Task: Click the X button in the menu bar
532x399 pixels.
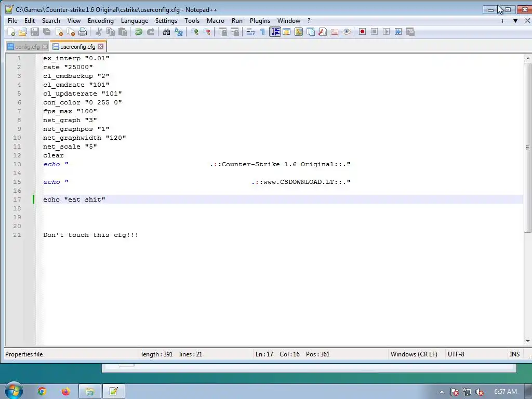Action: (x=527, y=21)
